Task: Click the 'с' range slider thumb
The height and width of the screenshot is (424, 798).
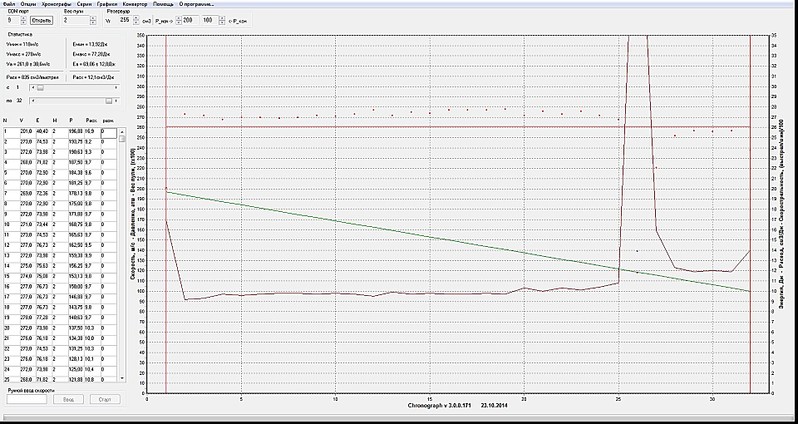Action: pos(39,88)
